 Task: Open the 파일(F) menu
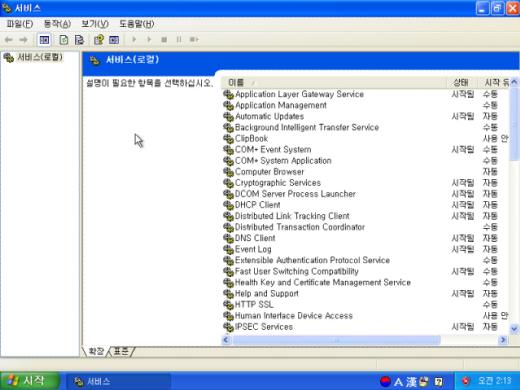[x=19, y=24]
